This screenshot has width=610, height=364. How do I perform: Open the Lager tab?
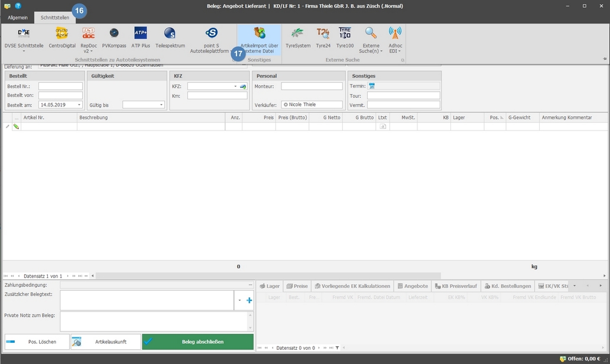point(270,286)
